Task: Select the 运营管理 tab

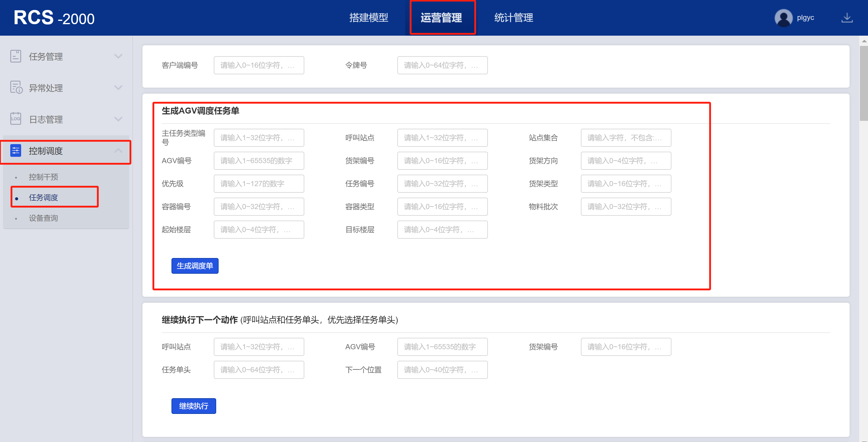Action: [441, 18]
